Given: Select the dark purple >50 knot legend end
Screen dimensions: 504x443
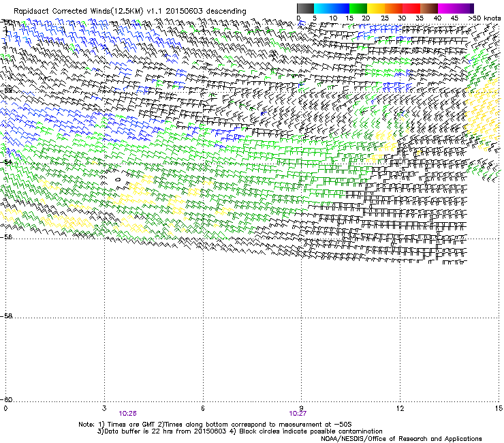Looking at the screenshot, I should pos(471,8).
